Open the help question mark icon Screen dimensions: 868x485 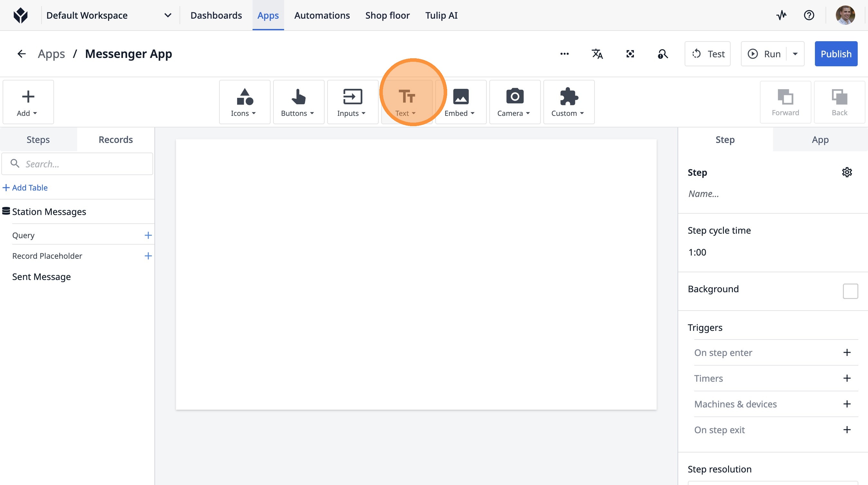pos(809,15)
